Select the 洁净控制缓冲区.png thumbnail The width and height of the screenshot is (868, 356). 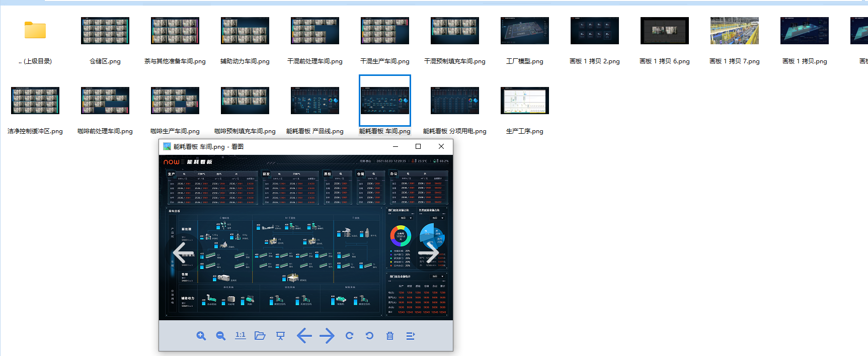click(x=35, y=101)
